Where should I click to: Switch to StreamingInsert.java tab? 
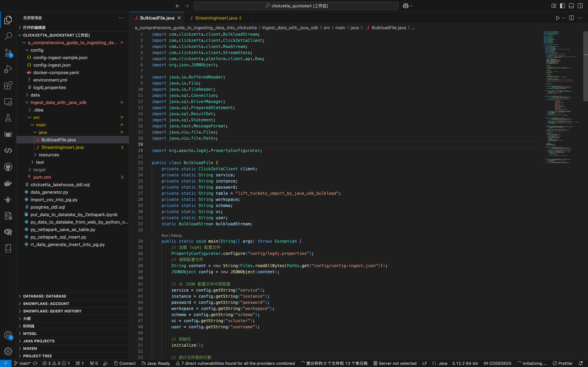click(216, 18)
